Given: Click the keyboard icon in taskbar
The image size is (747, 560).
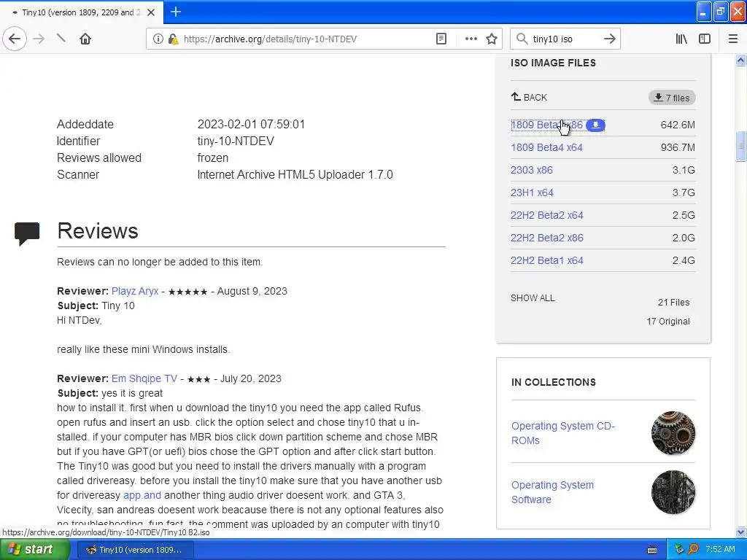Looking at the screenshot, I should pyautogui.click(x=652, y=550).
